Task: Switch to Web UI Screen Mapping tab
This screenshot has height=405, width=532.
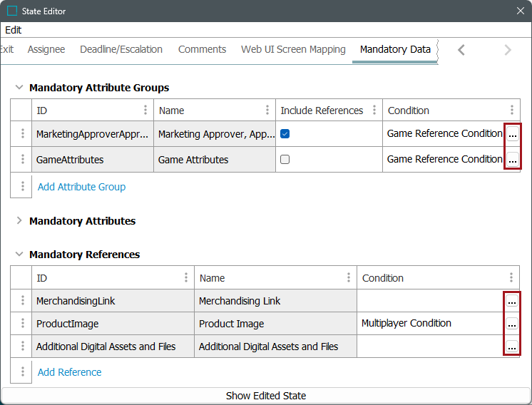Action: click(x=293, y=49)
